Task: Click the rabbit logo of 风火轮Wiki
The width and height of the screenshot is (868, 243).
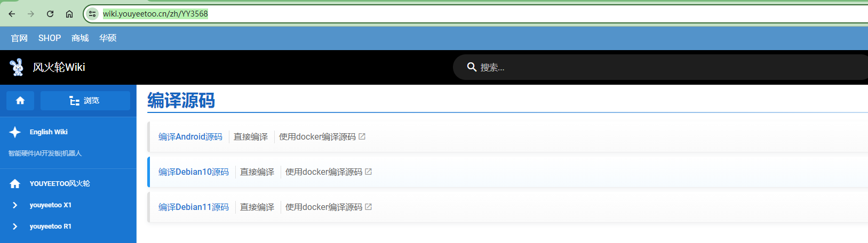Action: 17,67
